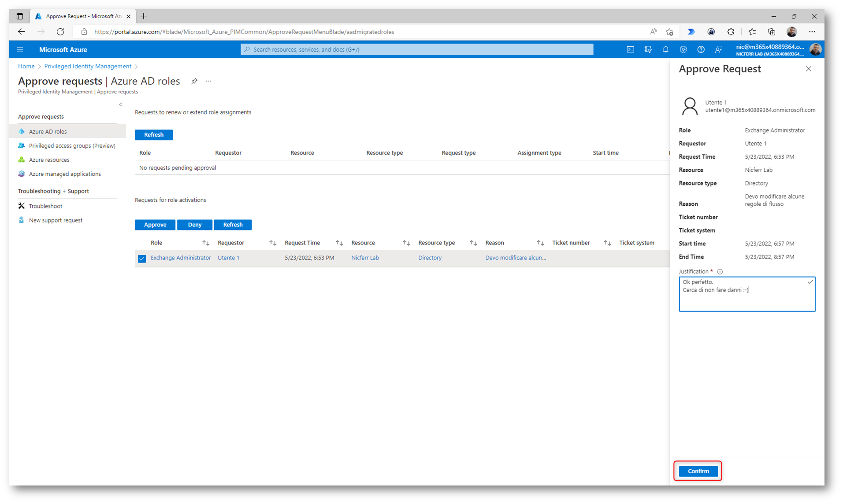
Task: Open the Exchange Administrator role link
Action: 181,258
